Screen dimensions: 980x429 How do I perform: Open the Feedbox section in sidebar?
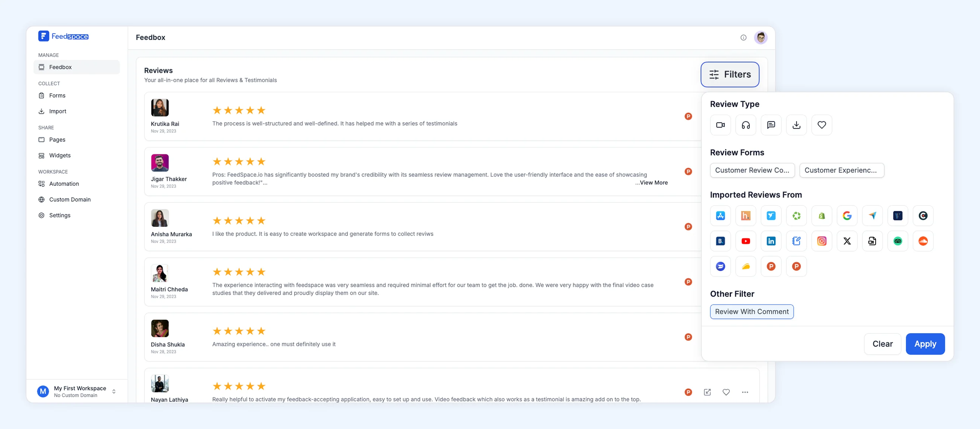60,67
